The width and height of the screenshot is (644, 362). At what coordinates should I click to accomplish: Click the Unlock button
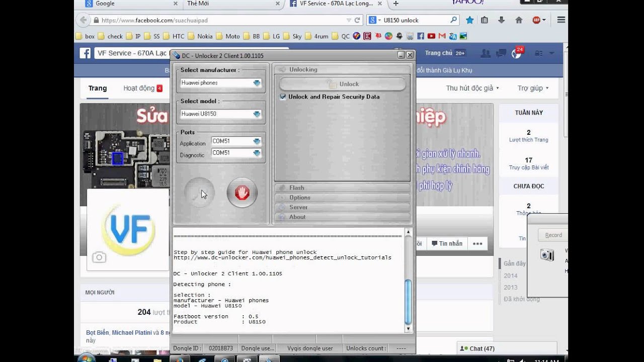(x=342, y=84)
